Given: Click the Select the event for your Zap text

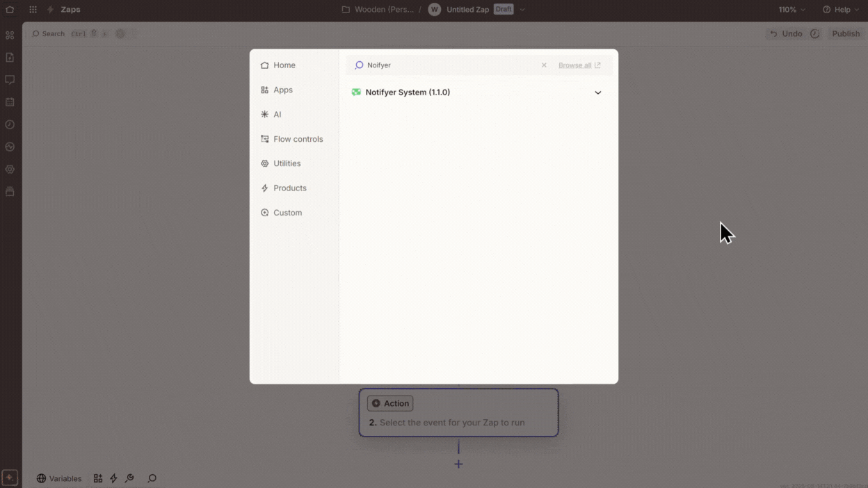Looking at the screenshot, I should click(452, 423).
